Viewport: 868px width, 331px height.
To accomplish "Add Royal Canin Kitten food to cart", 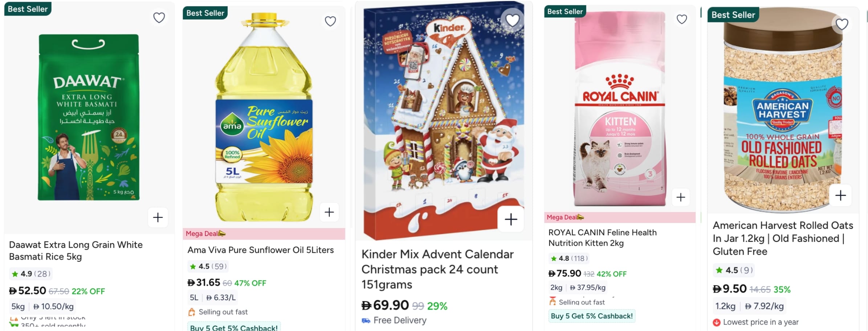I will pyautogui.click(x=681, y=197).
